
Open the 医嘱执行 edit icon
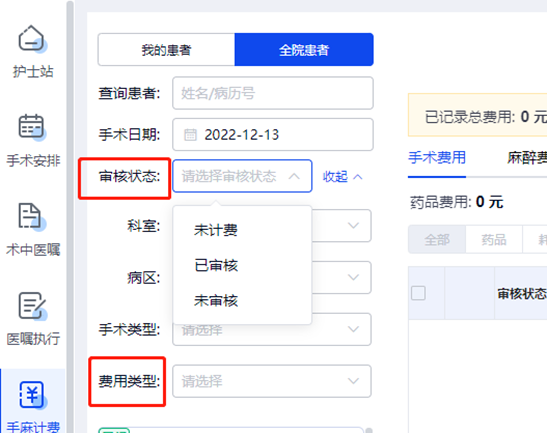32,305
